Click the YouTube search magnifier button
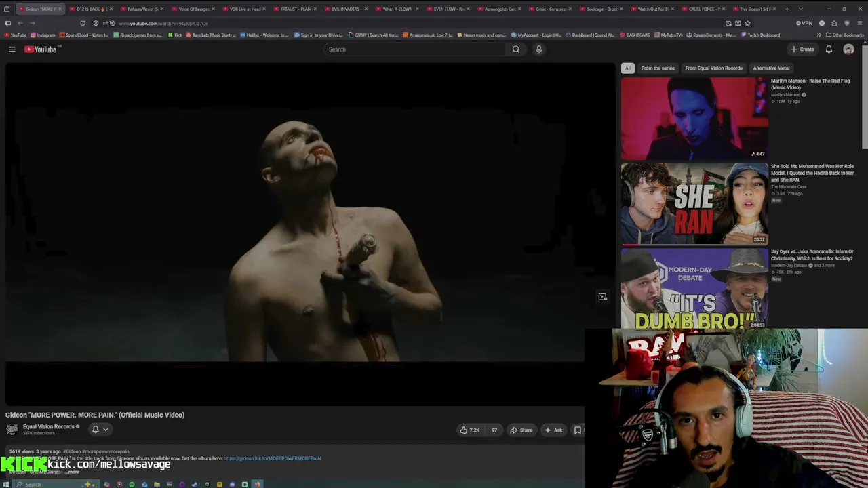Image resolution: width=868 pixels, height=488 pixels. [516, 49]
